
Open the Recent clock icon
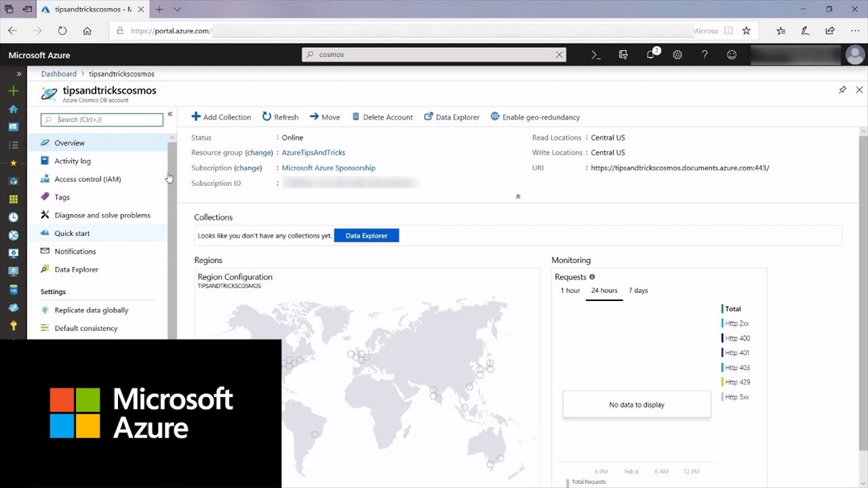point(13,218)
